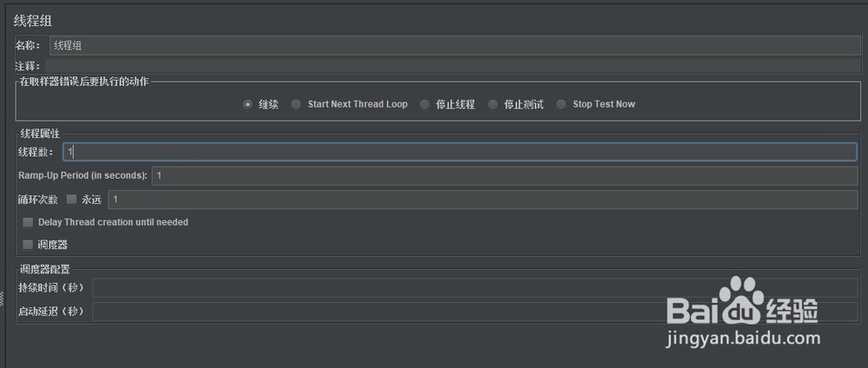This screenshot has height=368, width=868.
Task: Click the 持续时间（秒） field
Action: click(476, 288)
